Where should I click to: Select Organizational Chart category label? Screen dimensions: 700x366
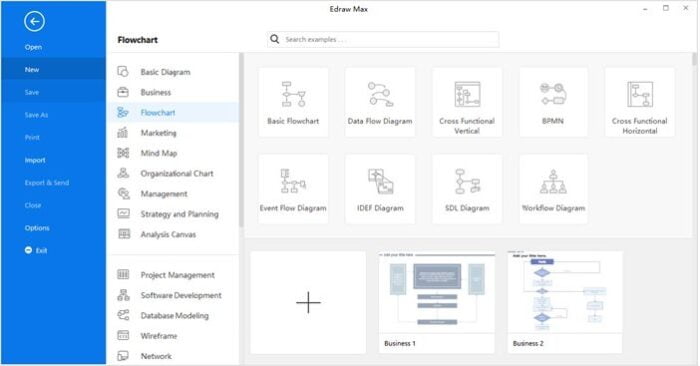pos(177,174)
